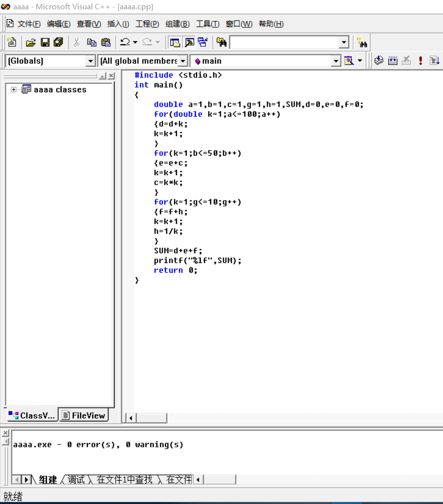Viewport: 443px width, 504px height.
Task: Click the Search help binoculars icon
Action: (362, 42)
